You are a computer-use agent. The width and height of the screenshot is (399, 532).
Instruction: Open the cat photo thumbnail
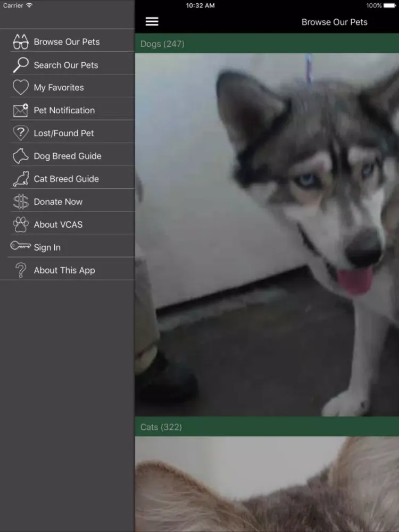[267, 484]
